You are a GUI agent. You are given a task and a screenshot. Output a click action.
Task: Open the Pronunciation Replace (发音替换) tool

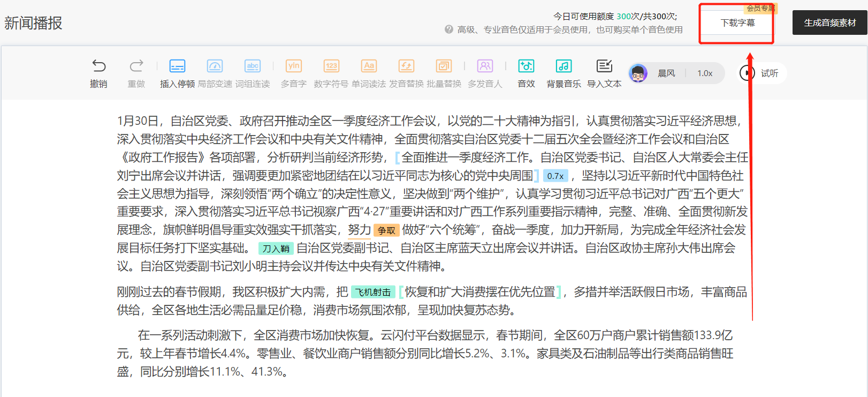[406, 66]
